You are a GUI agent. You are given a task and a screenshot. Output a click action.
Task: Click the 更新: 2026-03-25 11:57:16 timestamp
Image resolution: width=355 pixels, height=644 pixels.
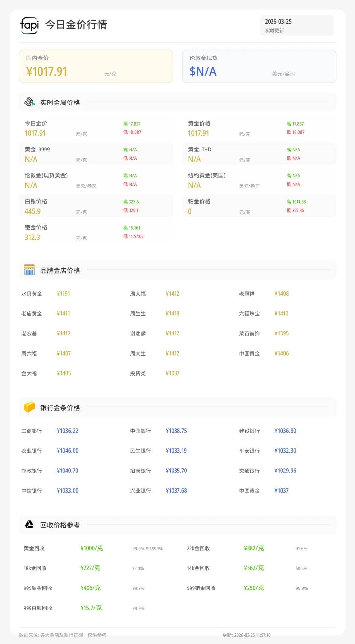(247, 635)
